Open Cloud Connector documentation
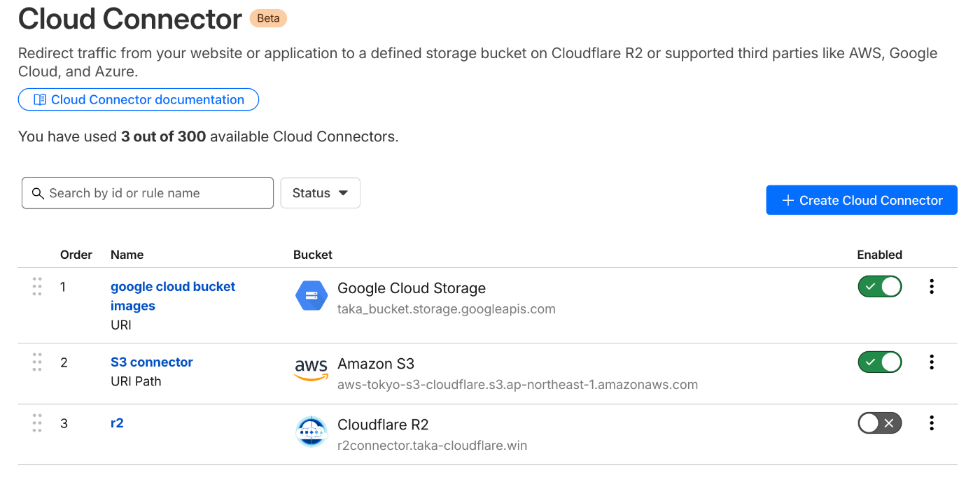Viewport: 980px width, 482px height. pos(138,99)
